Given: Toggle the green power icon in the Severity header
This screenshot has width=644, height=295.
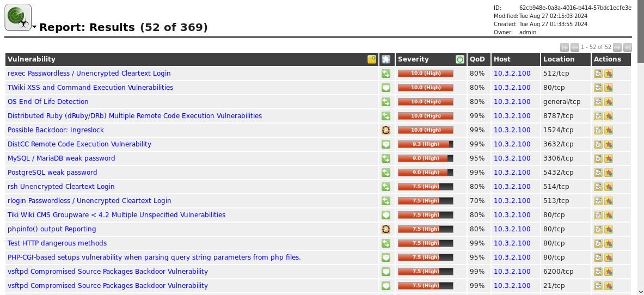Looking at the screenshot, I should 460,59.
